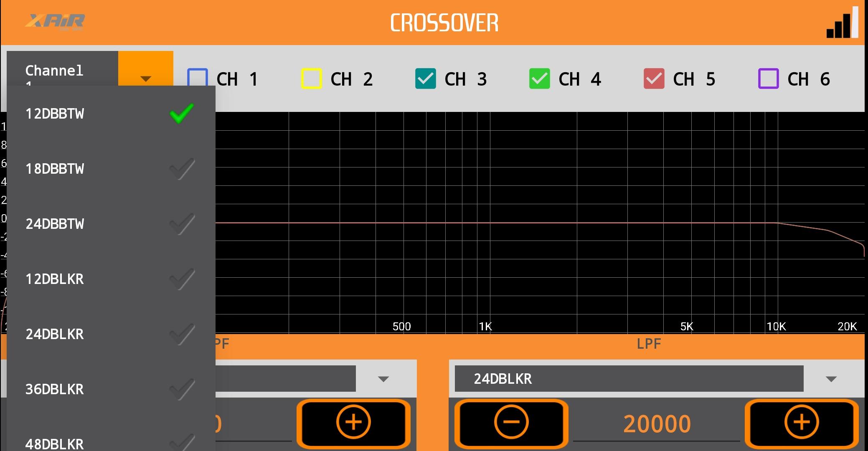The height and width of the screenshot is (451, 868).
Task: Uncheck the CH 3 checkbox
Action: click(x=426, y=79)
